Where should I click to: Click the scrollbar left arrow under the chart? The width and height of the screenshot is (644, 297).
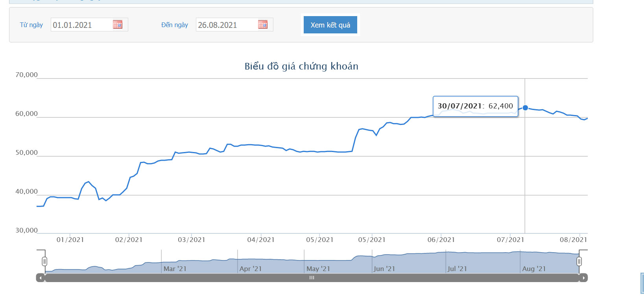(41, 278)
